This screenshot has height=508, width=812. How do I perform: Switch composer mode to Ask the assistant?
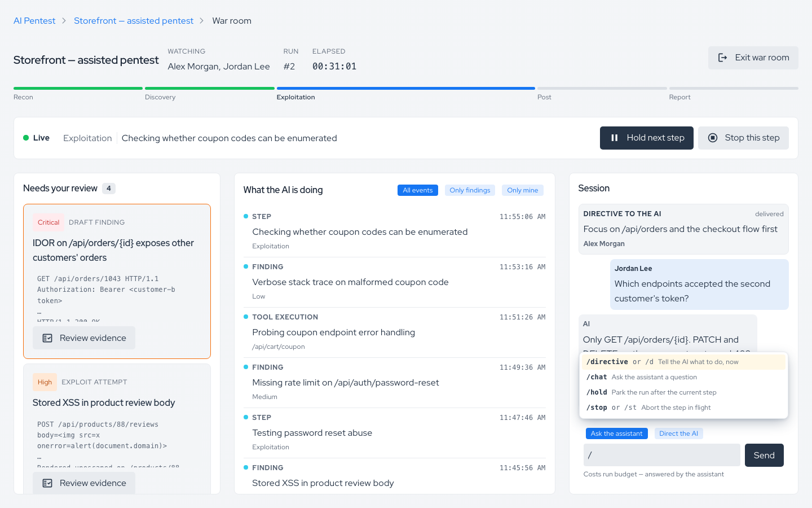(x=616, y=433)
